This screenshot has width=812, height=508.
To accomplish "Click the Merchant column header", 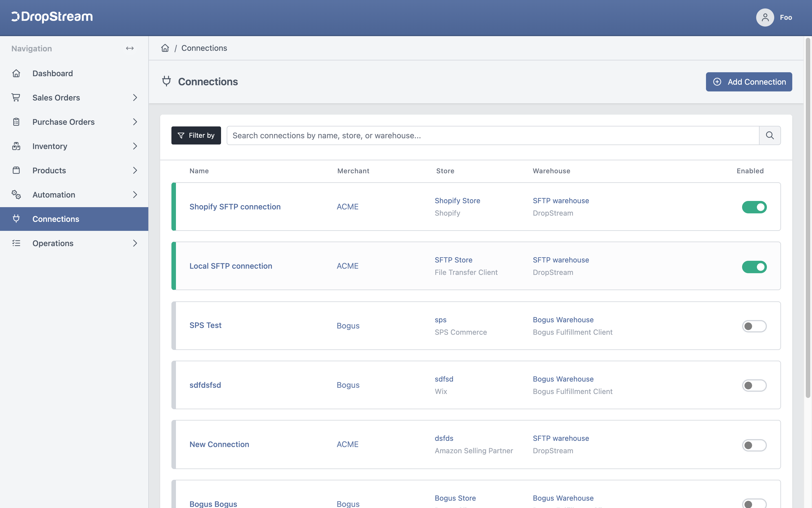I will tap(353, 171).
